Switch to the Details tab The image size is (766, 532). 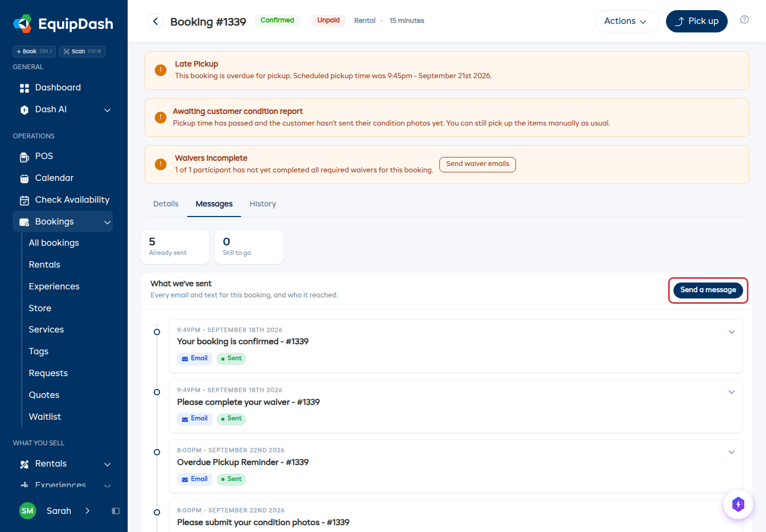166,204
